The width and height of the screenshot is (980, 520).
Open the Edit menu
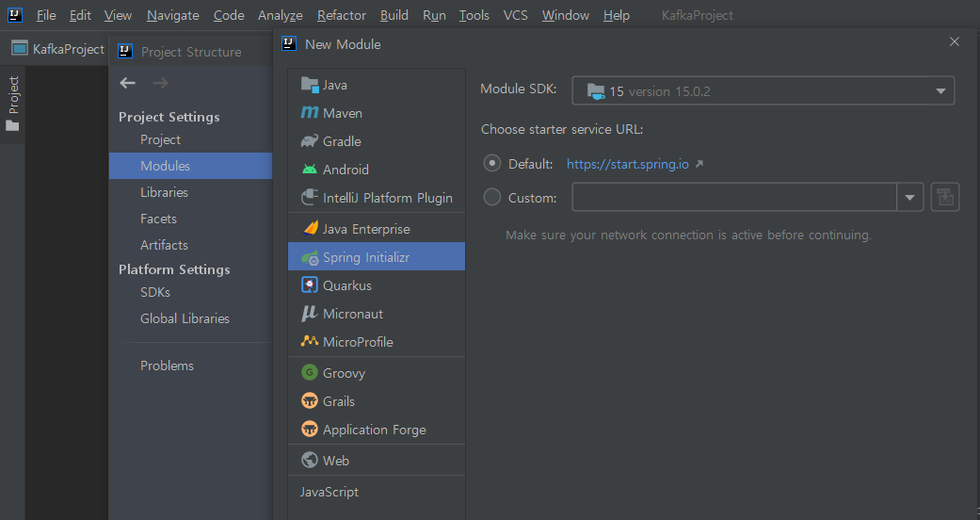point(80,15)
